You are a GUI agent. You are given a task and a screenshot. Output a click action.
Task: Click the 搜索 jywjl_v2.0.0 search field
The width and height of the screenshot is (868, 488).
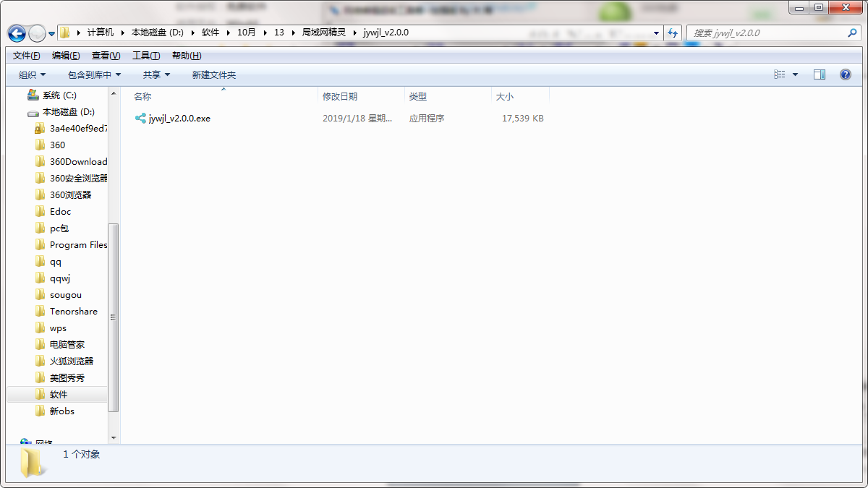(x=767, y=33)
